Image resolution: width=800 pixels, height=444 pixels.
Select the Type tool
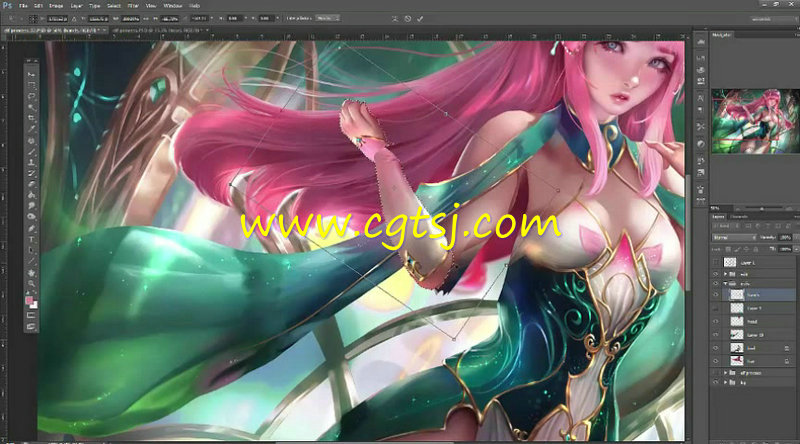32,239
